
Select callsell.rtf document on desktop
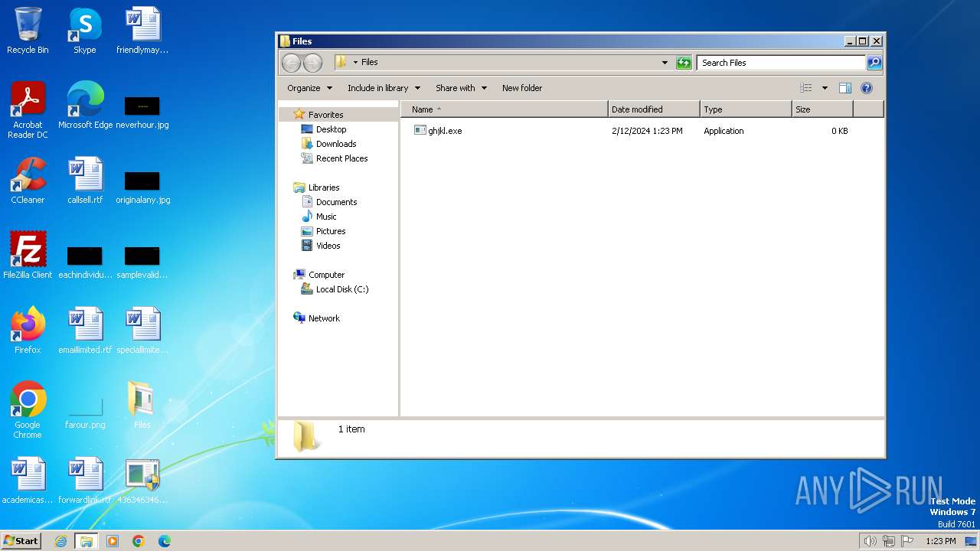85,181
